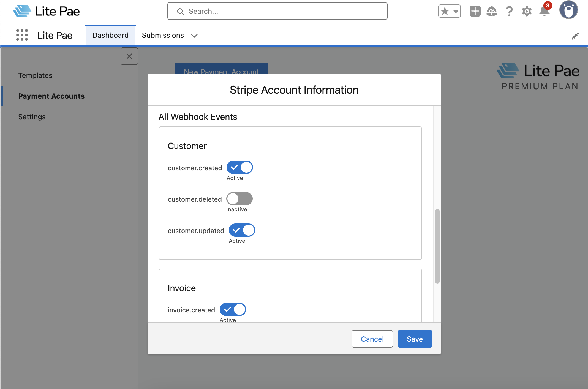Click Cancel in the Stripe dialog
This screenshot has width=588, height=389.
pyautogui.click(x=372, y=339)
